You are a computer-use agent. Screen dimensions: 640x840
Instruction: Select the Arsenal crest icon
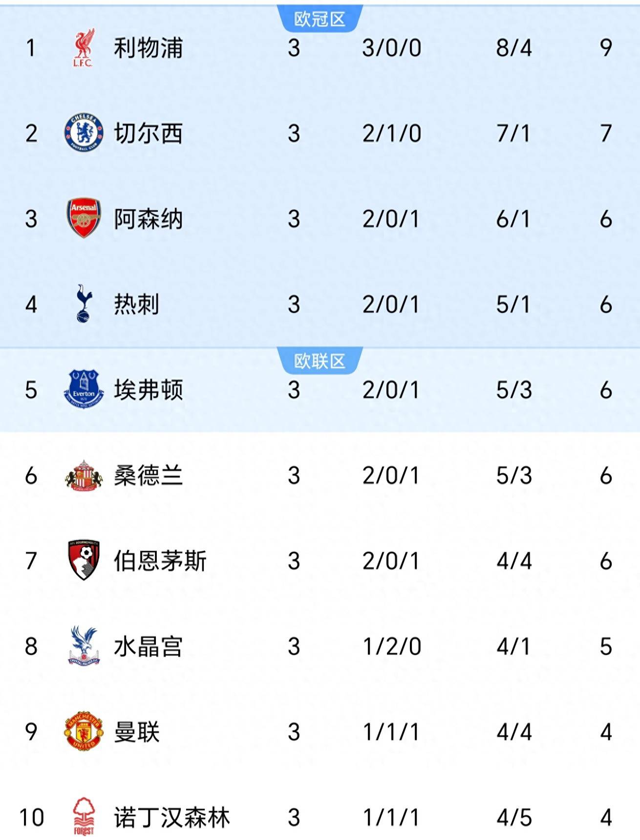click(83, 218)
